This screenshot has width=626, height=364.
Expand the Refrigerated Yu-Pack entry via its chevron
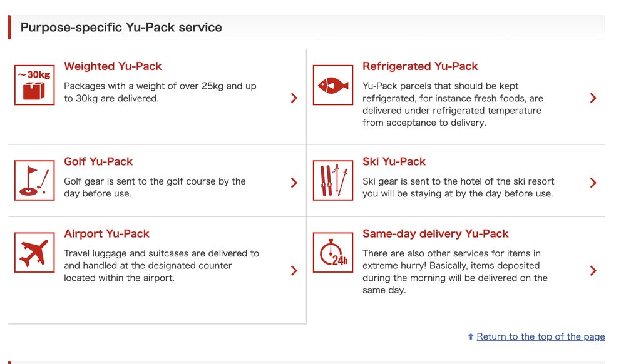[x=593, y=98]
